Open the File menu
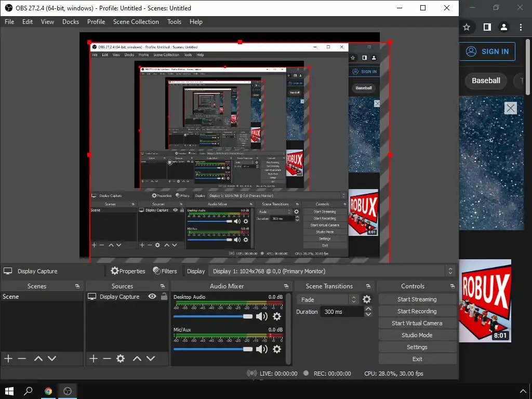 (x=9, y=22)
